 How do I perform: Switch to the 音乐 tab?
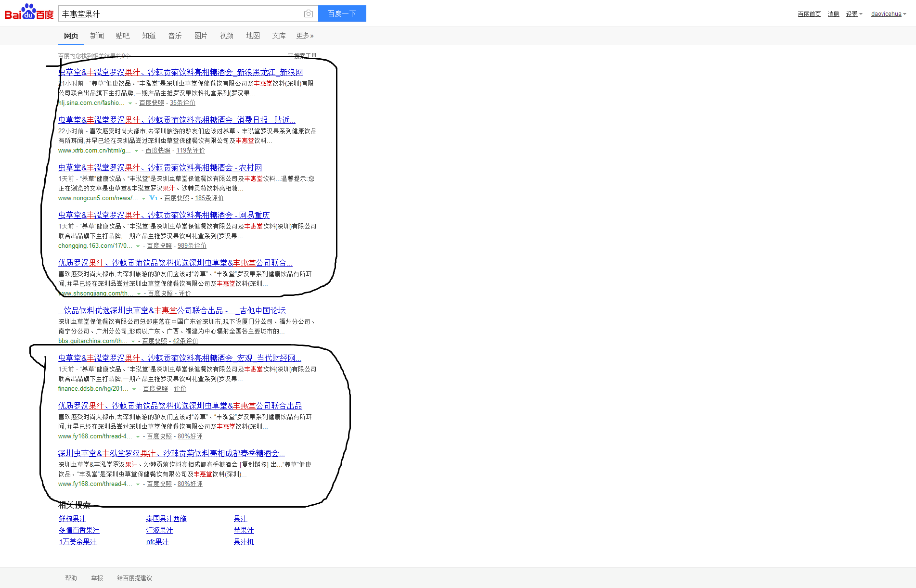pyautogui.click(x=175, y=36)
